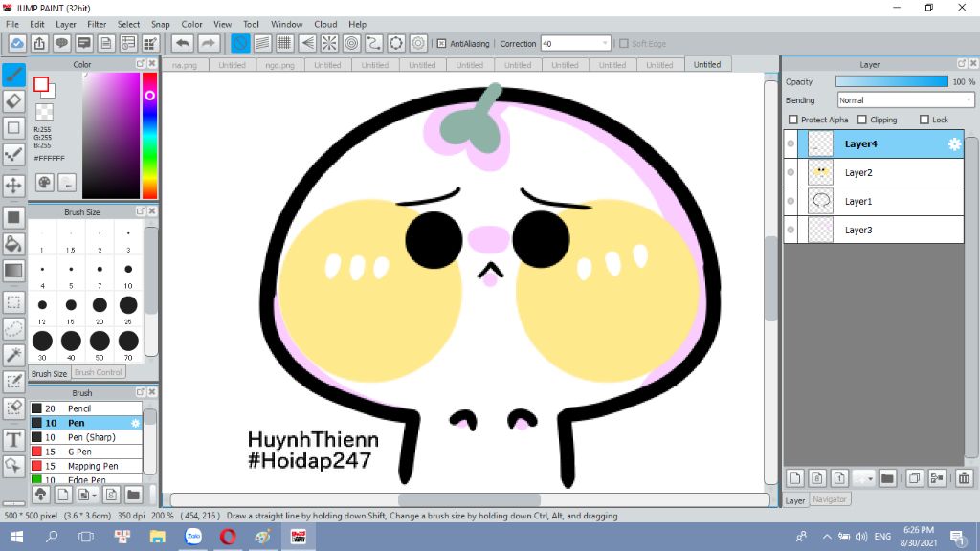This screenshot has width=980, height=551.
Task: Select the Pen (Sharp) brush
Action: pos(86,437)
